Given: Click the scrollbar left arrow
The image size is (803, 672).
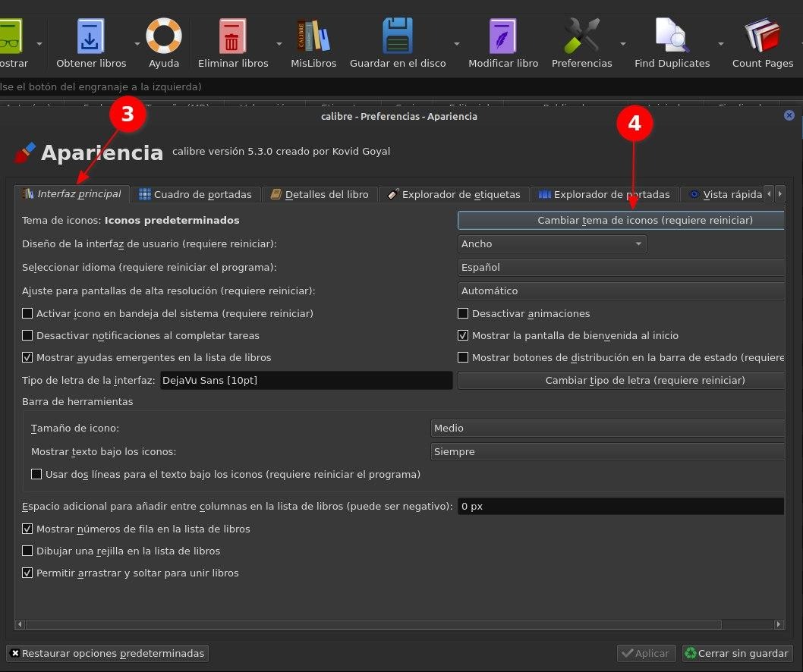Looking at the screenshot, I should point(20,624).
